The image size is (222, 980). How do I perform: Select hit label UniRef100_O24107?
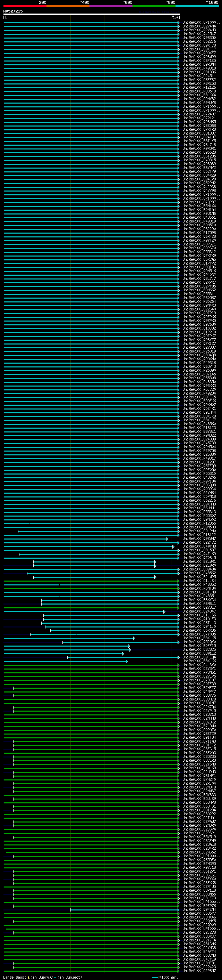(x=199, y=137)
